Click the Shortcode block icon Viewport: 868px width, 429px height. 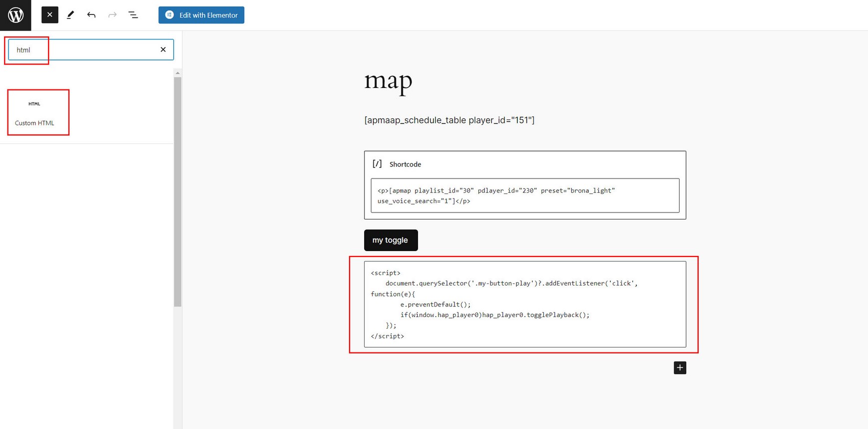click(377, 164)
